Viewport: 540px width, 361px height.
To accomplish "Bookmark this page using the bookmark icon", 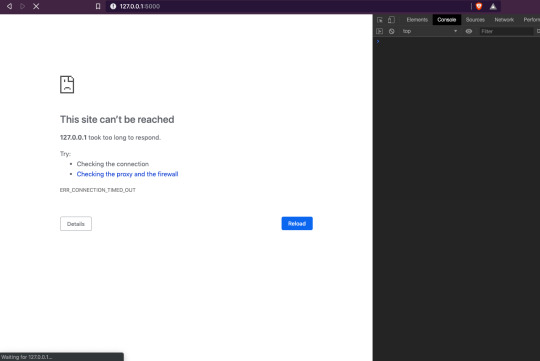I will 98,6.
